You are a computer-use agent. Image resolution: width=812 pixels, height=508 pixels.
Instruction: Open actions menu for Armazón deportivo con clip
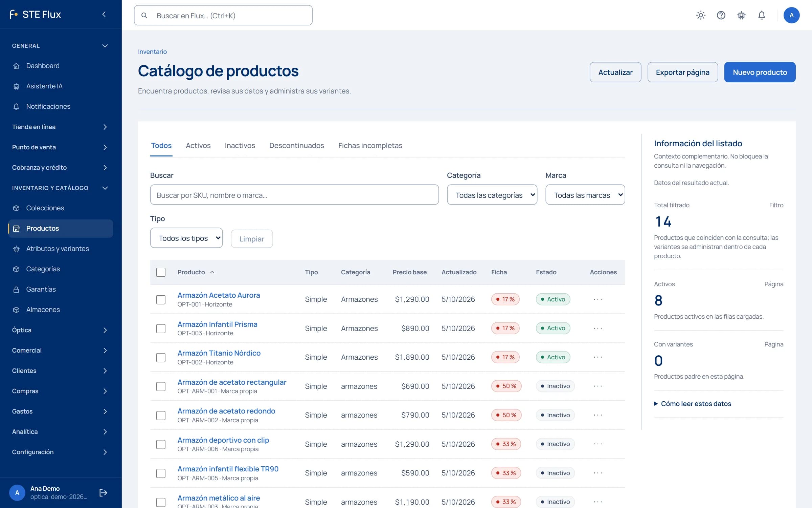(598, 444)
